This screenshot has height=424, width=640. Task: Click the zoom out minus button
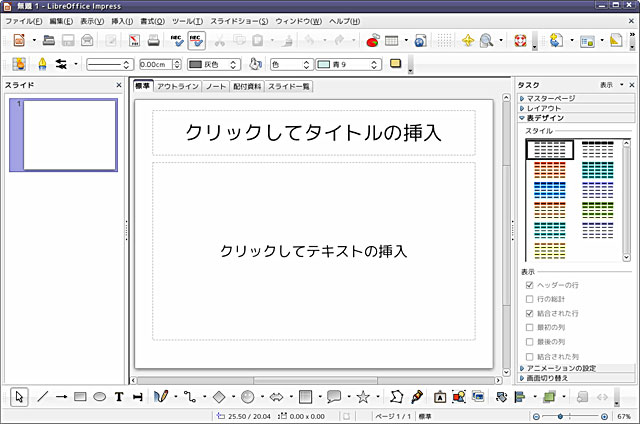tap(536, 417)
